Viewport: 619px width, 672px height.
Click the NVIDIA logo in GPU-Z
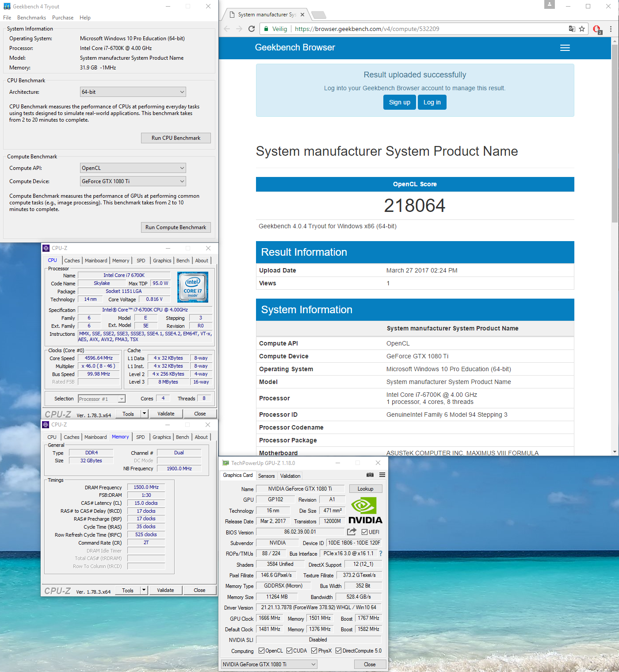click(x=365, y=511)
